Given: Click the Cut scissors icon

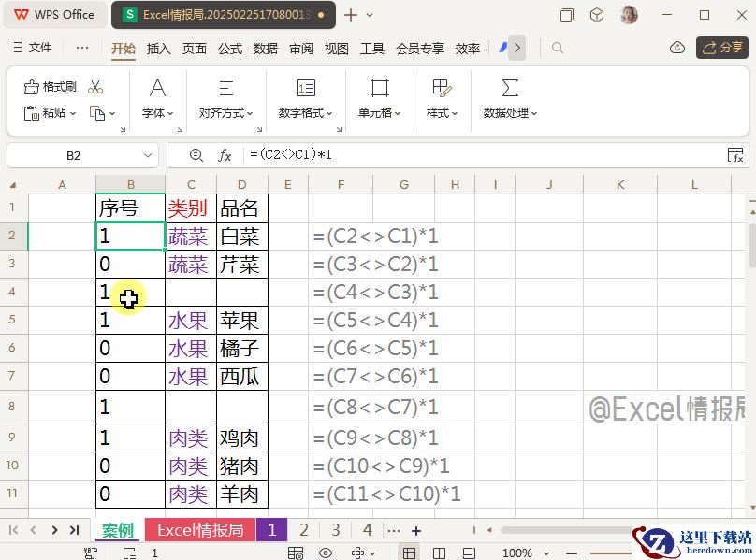Looking at the screenshot, I should pyautogui.click(x=95, y=87).
